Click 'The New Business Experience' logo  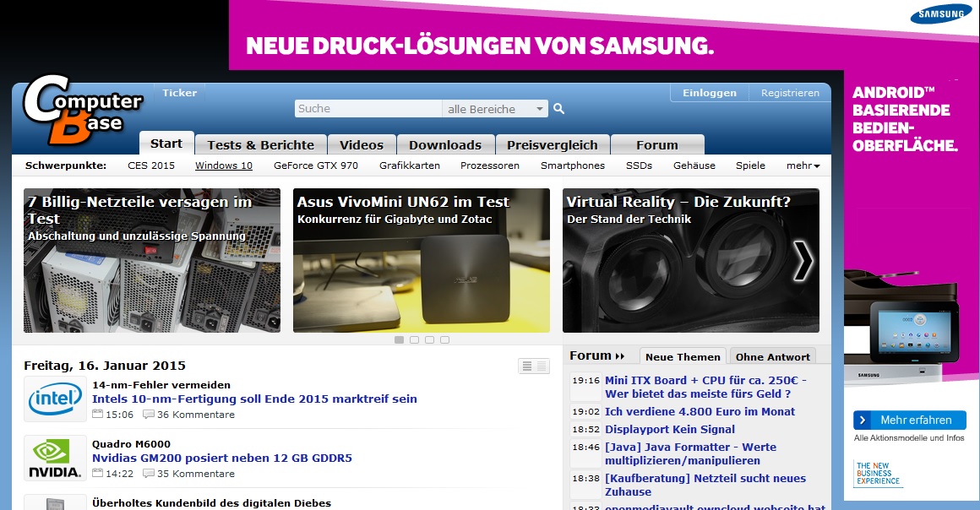point(878,474)
